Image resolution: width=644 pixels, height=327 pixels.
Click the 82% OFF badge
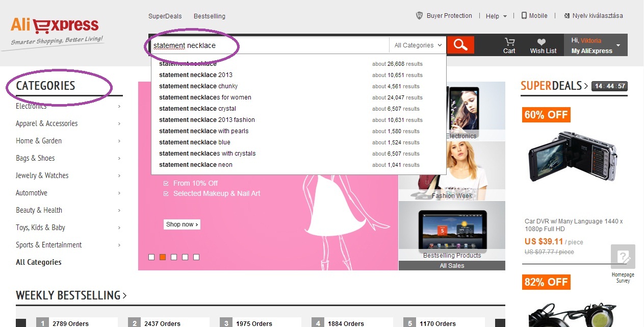(546, 282)
